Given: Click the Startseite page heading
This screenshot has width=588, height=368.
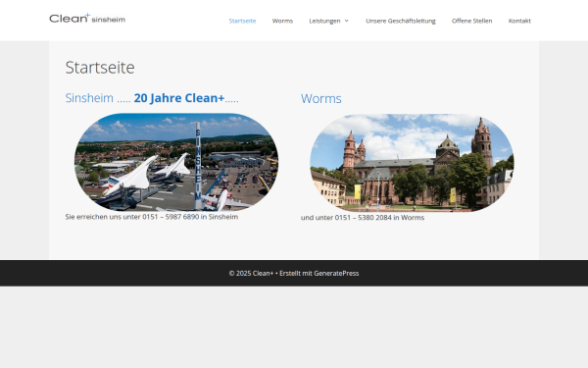Looking at the screenshot, I should point(100,68).
